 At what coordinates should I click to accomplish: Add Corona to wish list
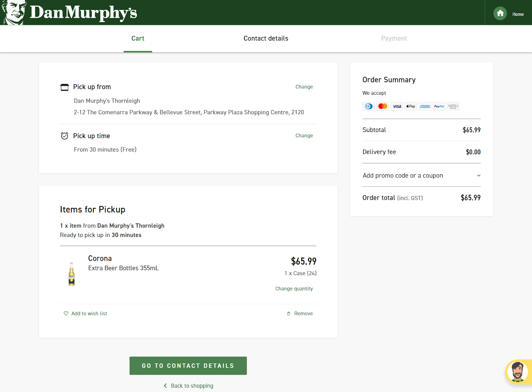[x=85, y=314]
